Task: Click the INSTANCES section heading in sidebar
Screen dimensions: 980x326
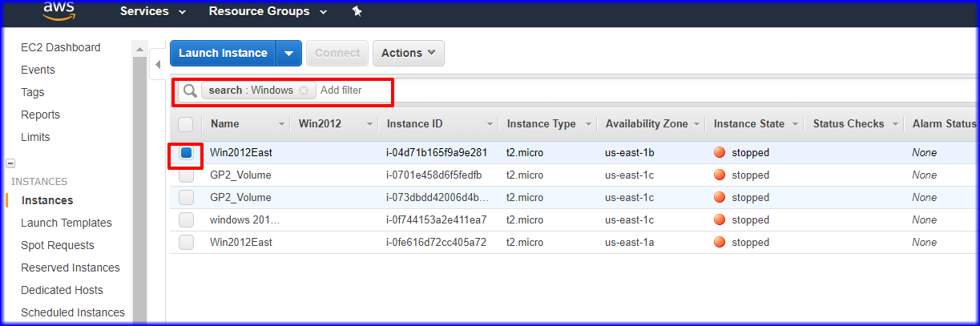Action: coord(39,182)
